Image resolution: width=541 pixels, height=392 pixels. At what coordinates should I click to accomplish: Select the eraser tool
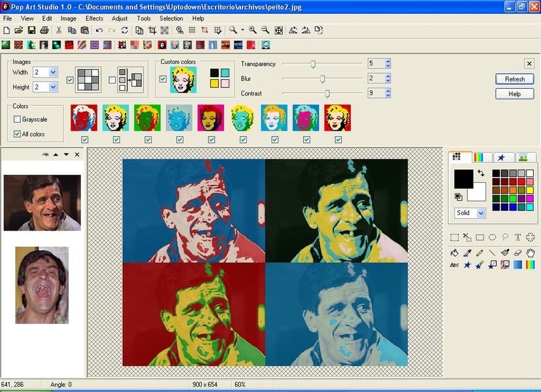(x=518, y=252)
